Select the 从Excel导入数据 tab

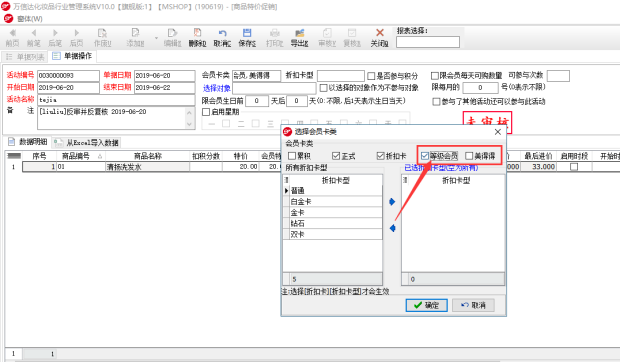[86, 142]
